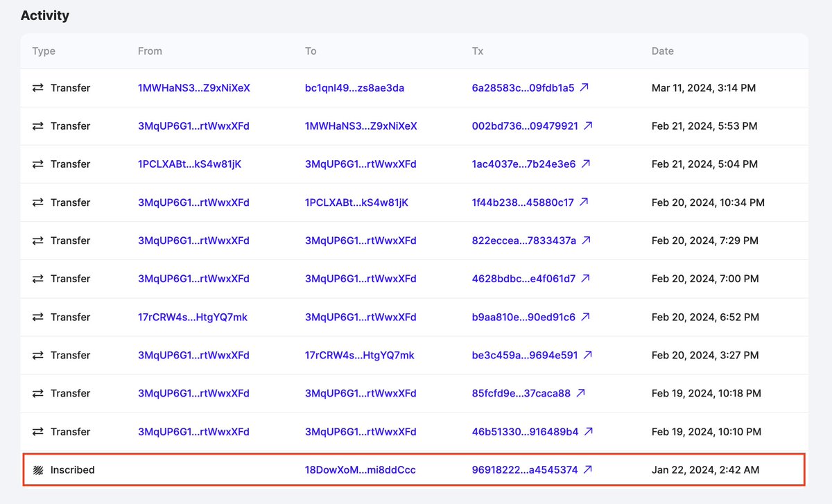The width and height of the screenshot is (832, 504).
Task: Click the Tx column header
Action: [x=477, y=51]
